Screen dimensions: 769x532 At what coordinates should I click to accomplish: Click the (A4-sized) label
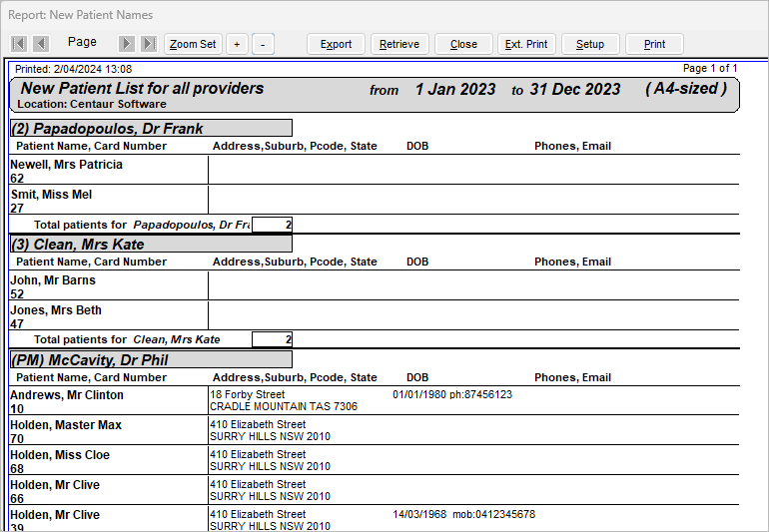pos(686,88)
